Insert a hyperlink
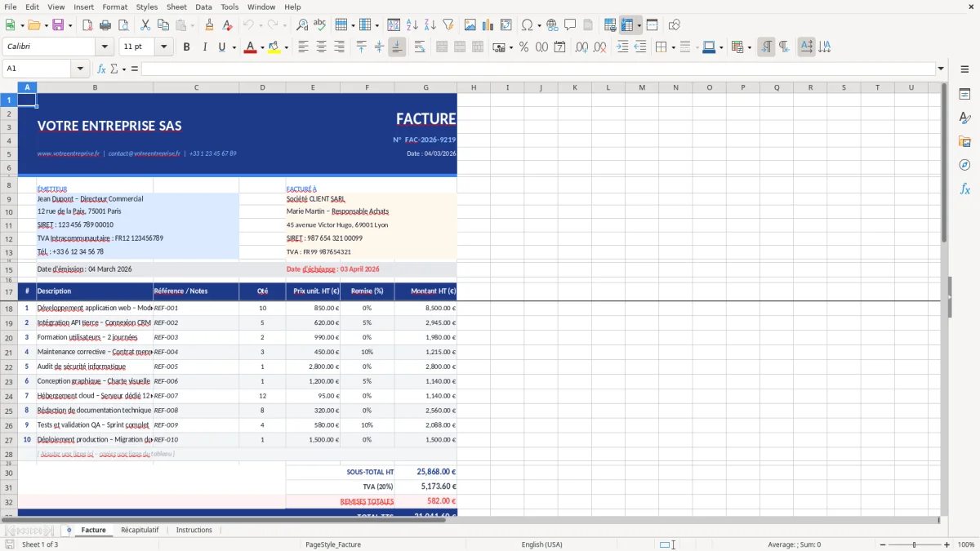Screen dimensions: 980x551 (552, 25)
